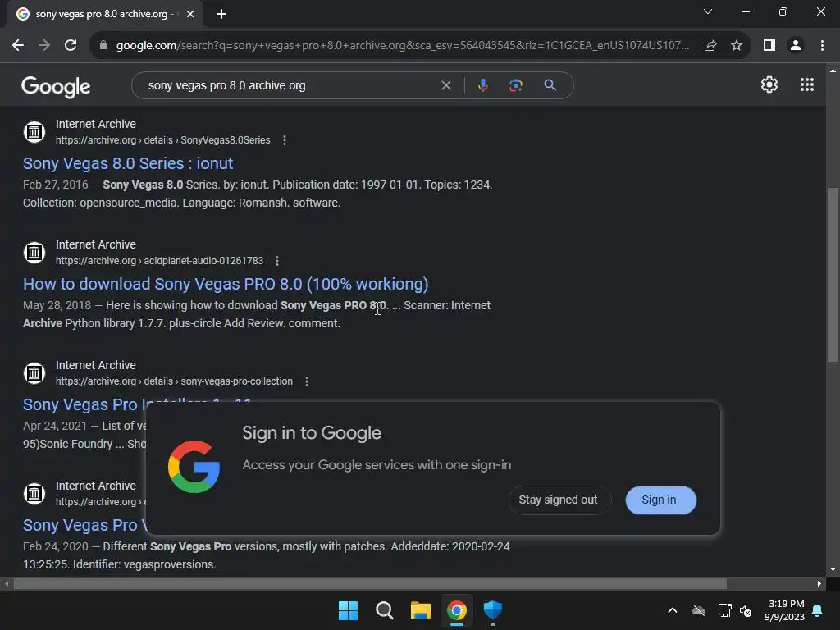Click Internet Archive favicon of sony-vegas-pro-collection result

point(34,372)
